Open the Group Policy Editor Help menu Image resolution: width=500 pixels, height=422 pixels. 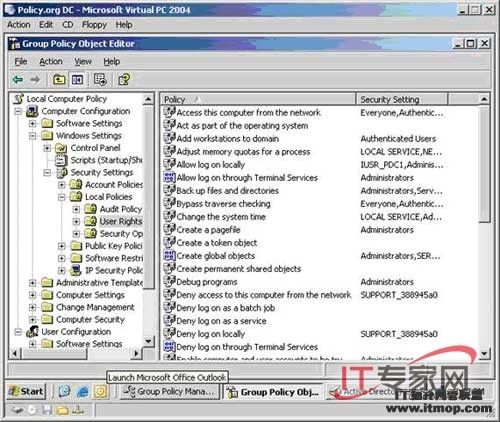(x=111, y=61)
